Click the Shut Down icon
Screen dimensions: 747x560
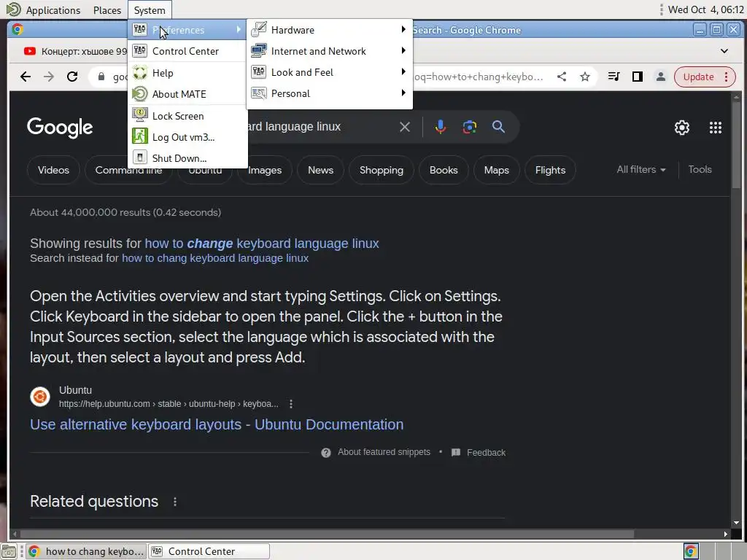tap(139, 157)
